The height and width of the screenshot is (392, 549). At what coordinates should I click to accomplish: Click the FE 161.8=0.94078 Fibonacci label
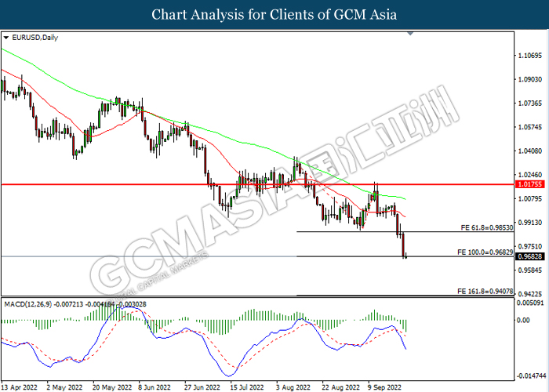[485, 291]
